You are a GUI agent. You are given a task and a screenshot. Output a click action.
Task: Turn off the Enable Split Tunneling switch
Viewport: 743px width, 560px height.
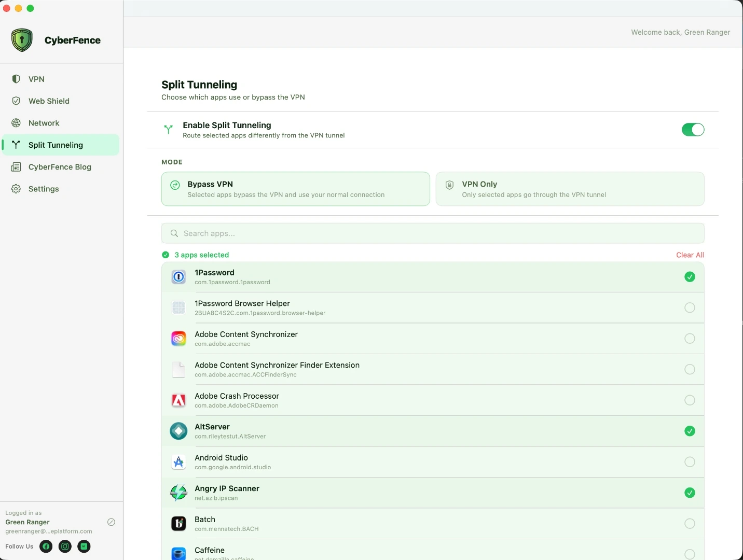[693, 130]
